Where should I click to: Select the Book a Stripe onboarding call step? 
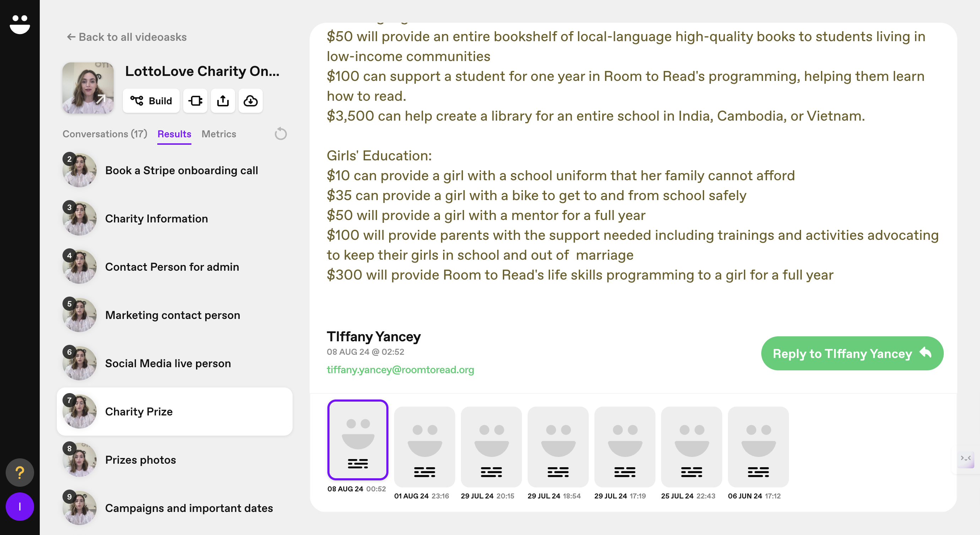tap(181, 170)
